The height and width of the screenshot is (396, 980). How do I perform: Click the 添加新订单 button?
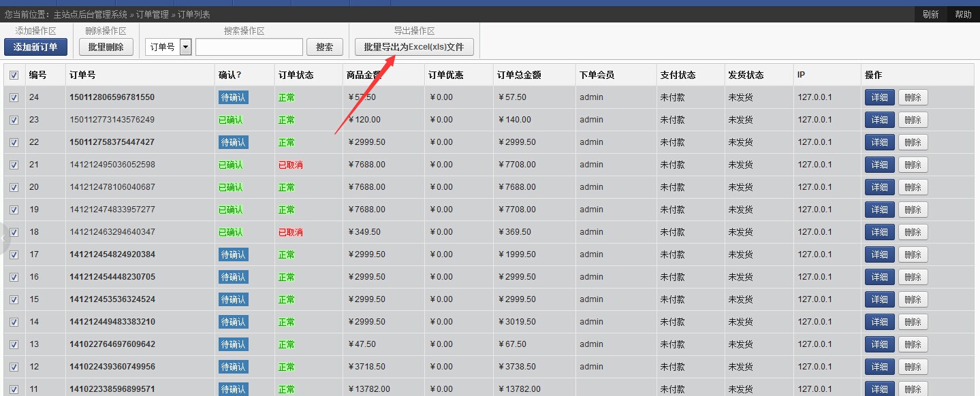(x=35, y=47)
